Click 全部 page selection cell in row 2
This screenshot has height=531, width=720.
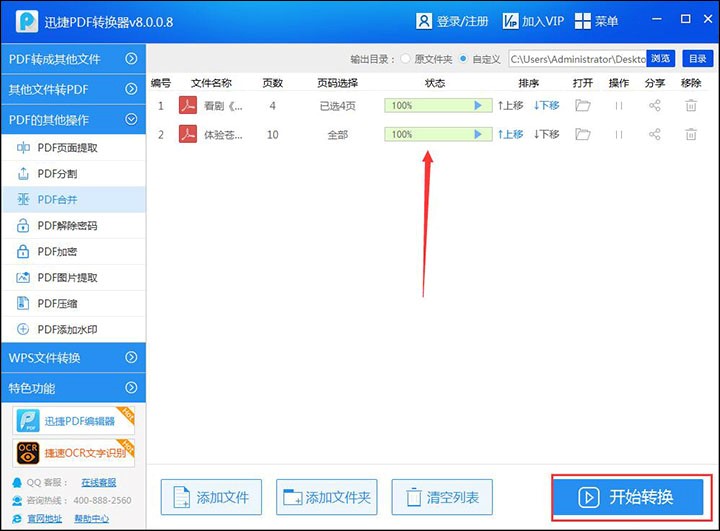coord(338,135)
